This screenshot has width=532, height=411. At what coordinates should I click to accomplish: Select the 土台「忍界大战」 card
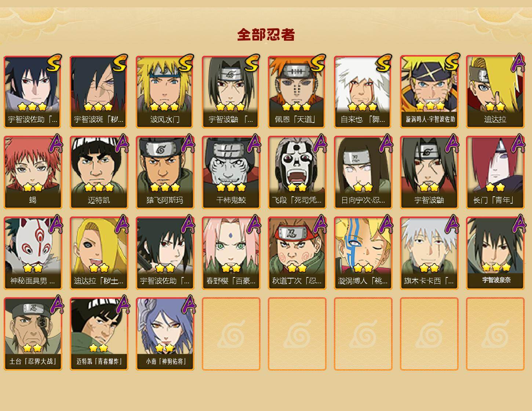[33, 334]
